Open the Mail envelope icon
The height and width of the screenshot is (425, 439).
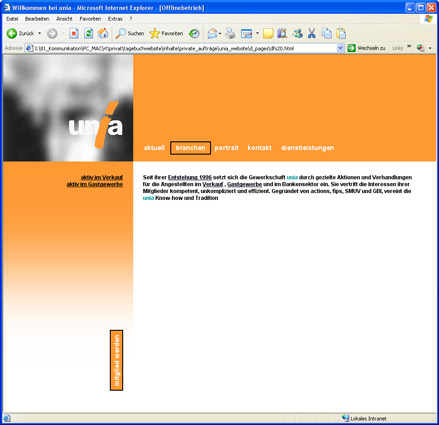pos(212,33)
